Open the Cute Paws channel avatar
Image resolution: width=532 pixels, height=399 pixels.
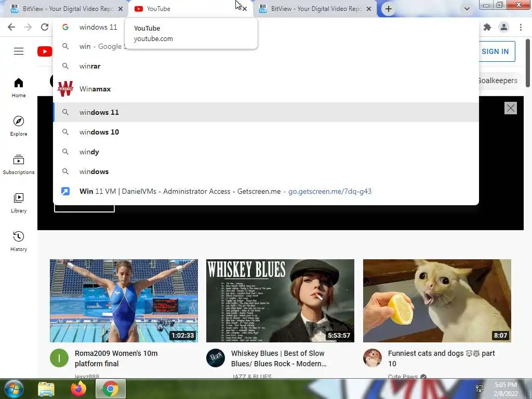pos(372,358)
